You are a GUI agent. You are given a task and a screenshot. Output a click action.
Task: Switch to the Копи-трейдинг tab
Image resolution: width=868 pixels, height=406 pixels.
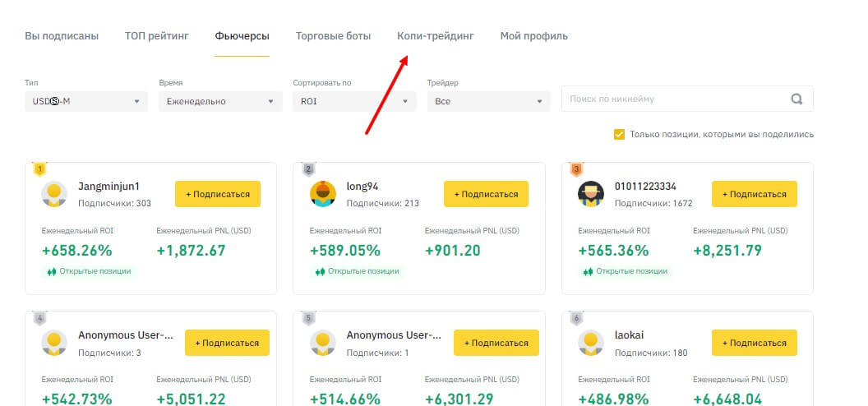[x=435, y=36]
